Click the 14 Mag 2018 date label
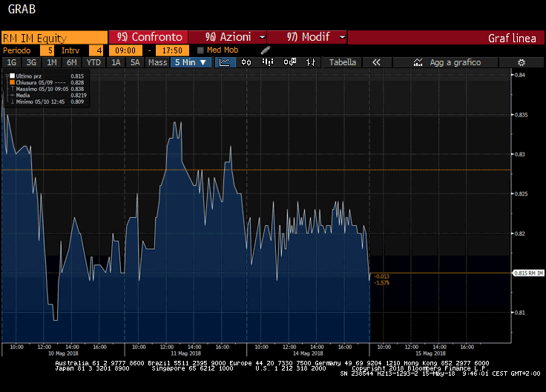Screen dimensions: 546x392 coord(308,353)
